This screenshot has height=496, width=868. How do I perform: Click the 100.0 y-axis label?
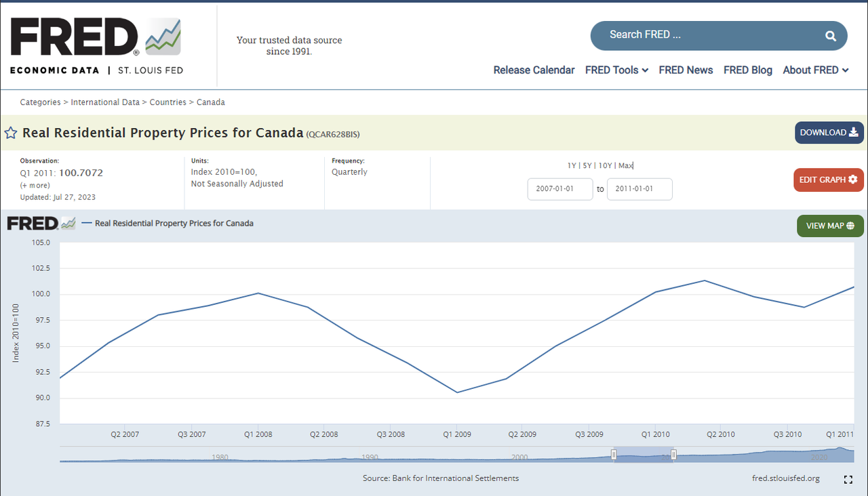[40, 294]
